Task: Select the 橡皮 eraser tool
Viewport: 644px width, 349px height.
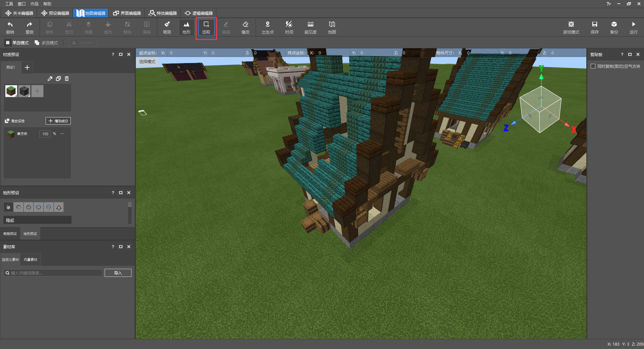Action: coord(246,27)
